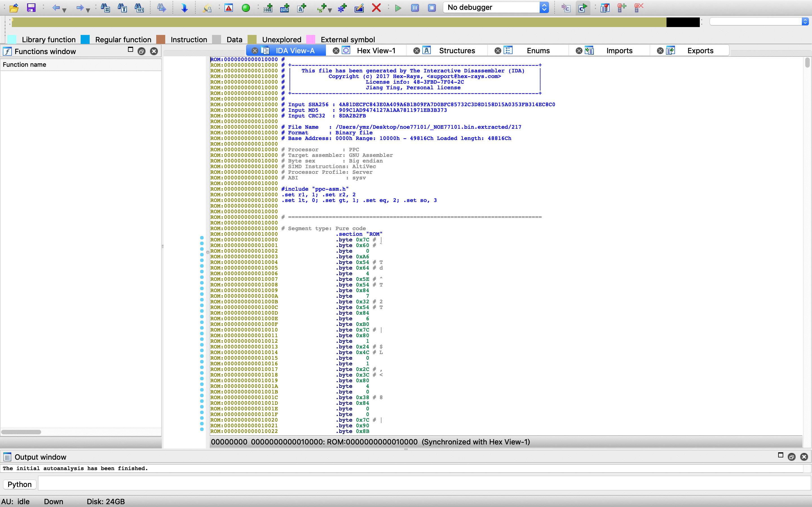Open the Hex View-1 tab
812x507 pixels.
(376, 50)
